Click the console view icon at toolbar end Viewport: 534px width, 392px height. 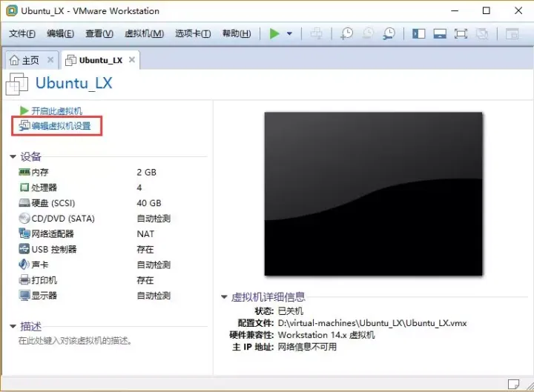click(512, 33)
